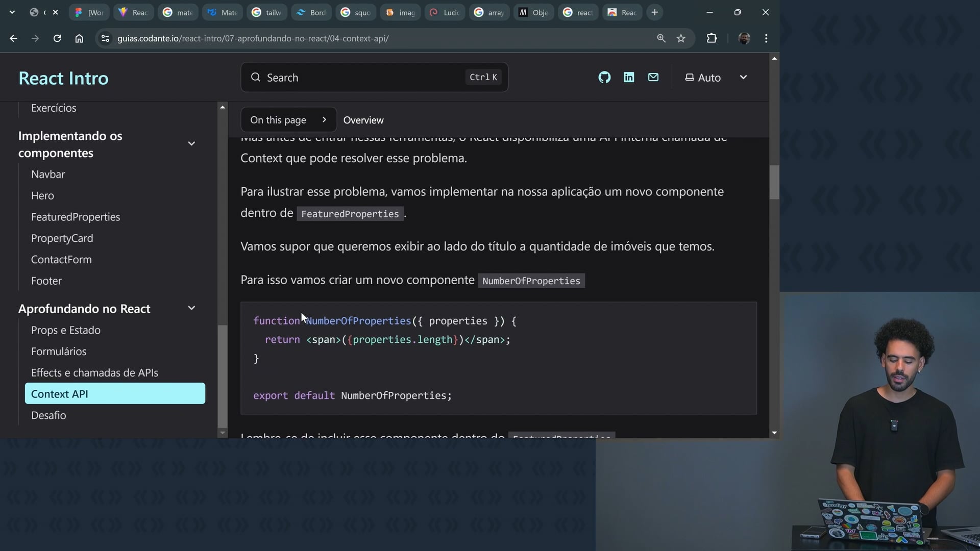Click the zoom magnifier in address bar
Viewport: 980px width, 551px height.
pos(661,38)
